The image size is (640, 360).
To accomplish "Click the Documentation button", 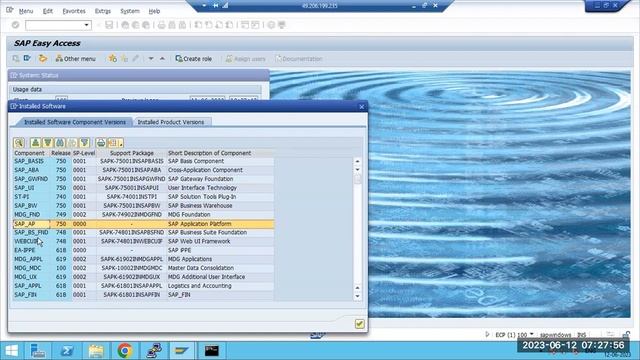I will [x=299, y=59].
